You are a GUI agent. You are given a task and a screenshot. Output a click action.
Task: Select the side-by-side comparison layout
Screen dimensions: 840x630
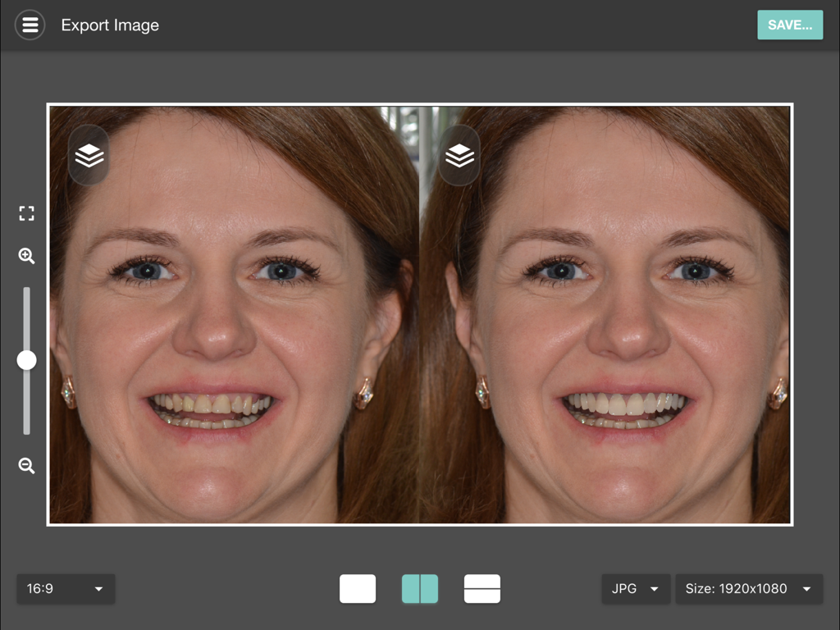click(x=420, y=588)
